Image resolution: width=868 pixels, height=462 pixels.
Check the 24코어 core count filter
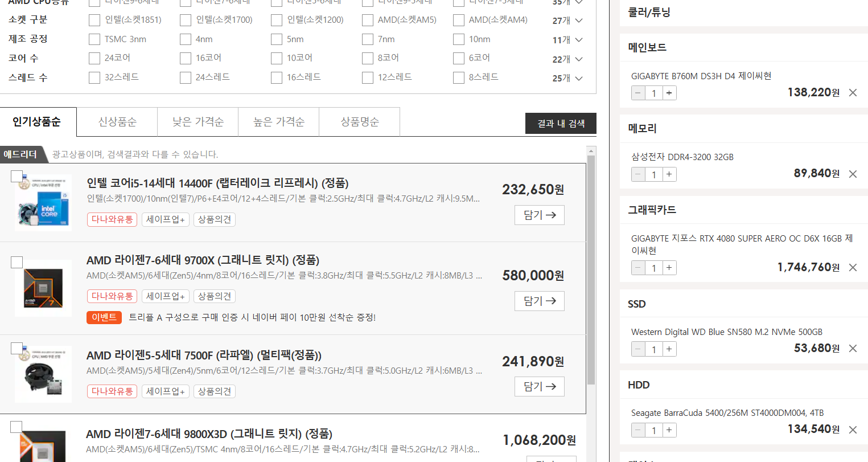tap(94, 58)
